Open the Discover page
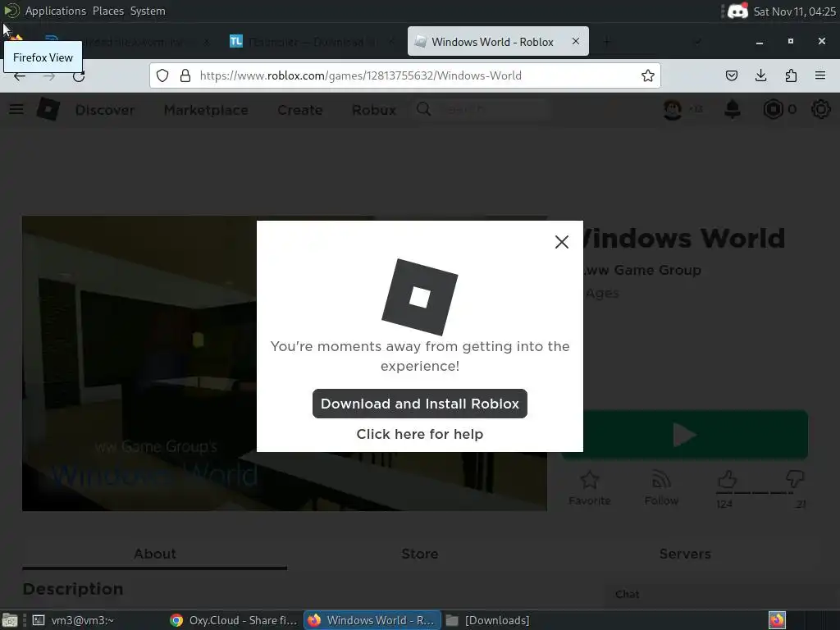 click(104, 110)
